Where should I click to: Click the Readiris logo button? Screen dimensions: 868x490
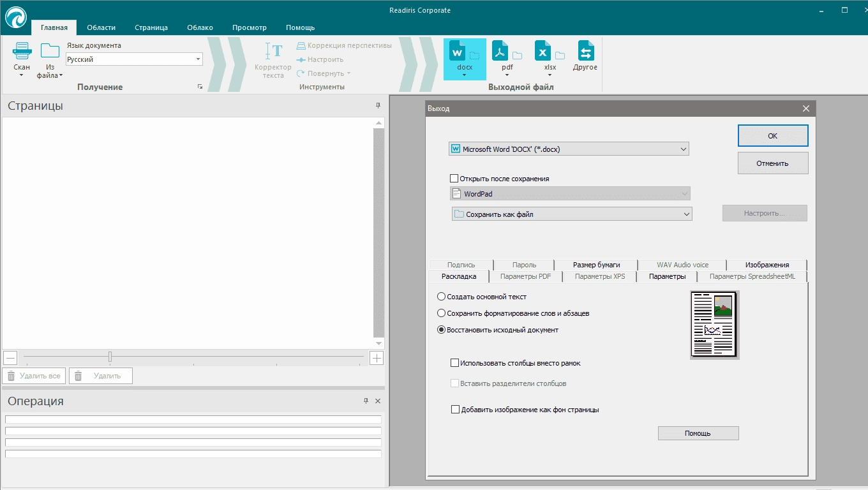(16, 17)
